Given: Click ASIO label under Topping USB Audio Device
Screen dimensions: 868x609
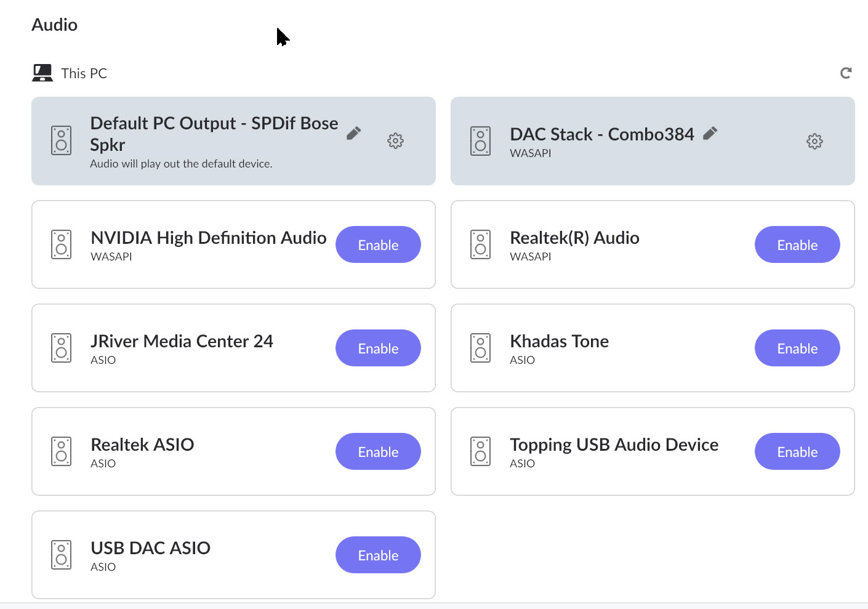Looking at the screenshot, I should 522,464.
